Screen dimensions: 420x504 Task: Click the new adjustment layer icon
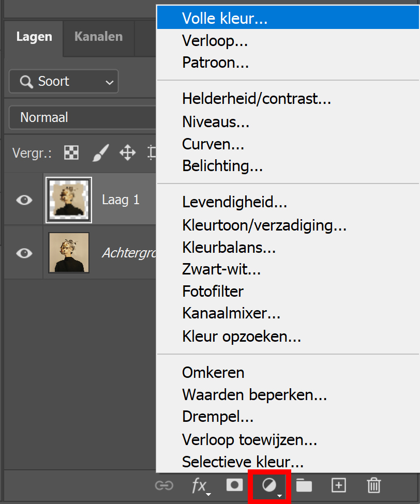270,485
